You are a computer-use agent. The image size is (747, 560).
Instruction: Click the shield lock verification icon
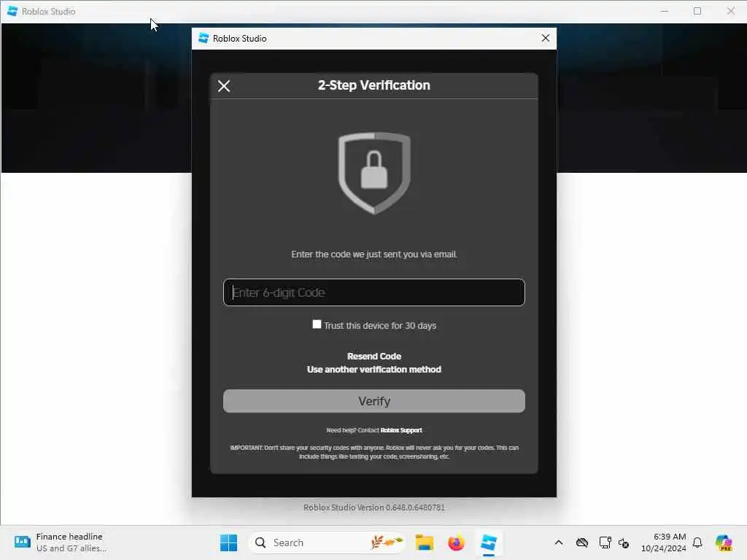coord(374,174)
